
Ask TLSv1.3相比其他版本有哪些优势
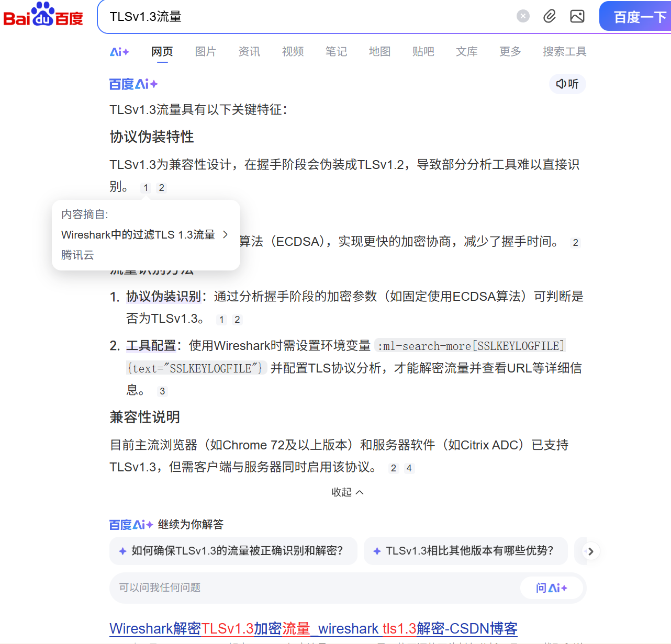tap(466, 551)
